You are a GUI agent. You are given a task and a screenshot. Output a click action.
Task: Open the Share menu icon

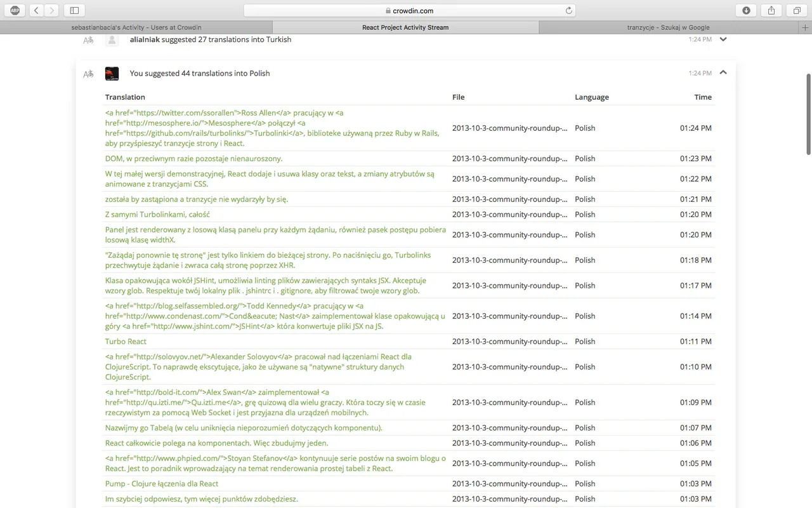click(x=771, y=10)
